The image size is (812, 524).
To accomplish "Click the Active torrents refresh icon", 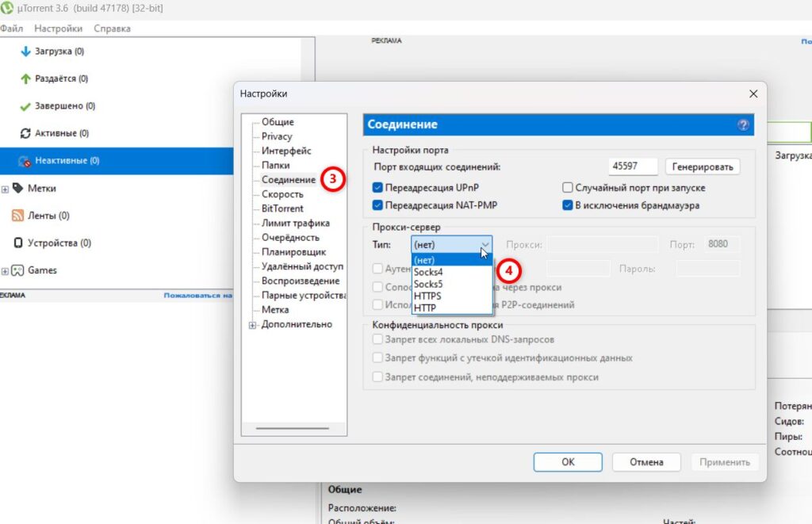I will click(25, 133).
